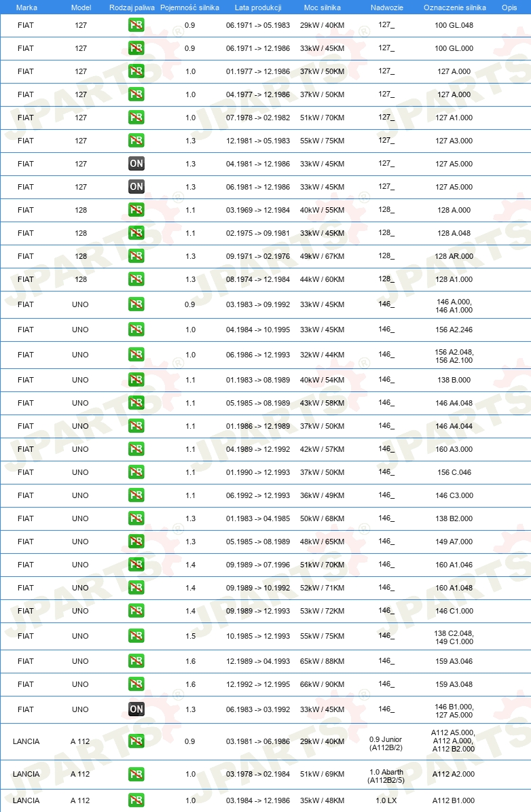The width and height of the screenshot is (531, 812).
Task: Select engine code A112 A2.000
Action: [454, 774]
